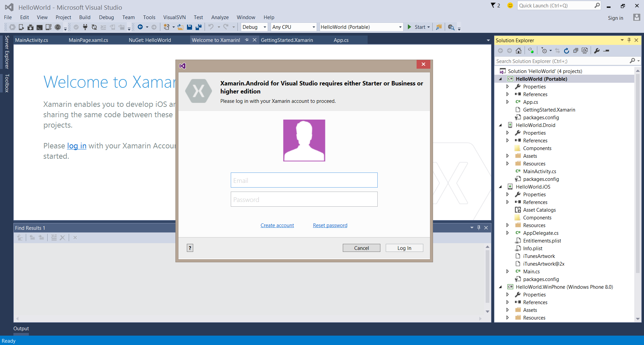The image size is (644, 345).
Task: Switch to the GettingStarted.Xamarin tab
Action: 287,40
